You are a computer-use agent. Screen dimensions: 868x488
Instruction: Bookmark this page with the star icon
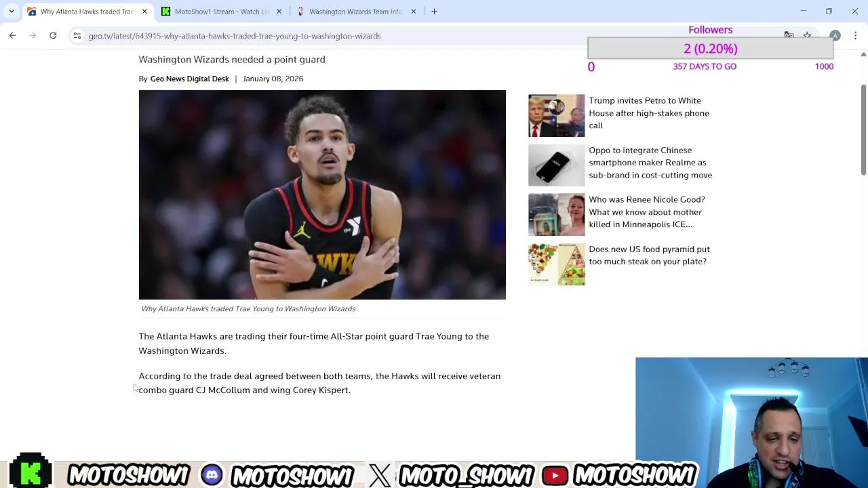[807, 35]
